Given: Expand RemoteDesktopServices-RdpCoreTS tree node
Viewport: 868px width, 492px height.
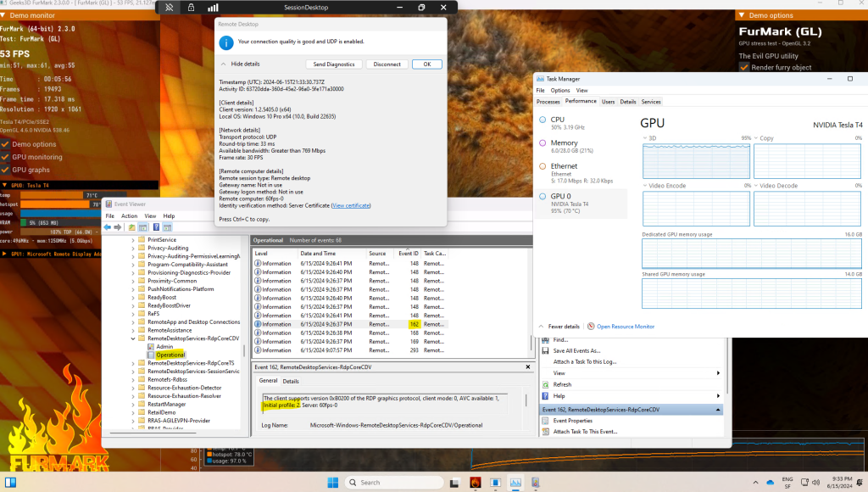Looking at the screenshot, I should tap(133, 363).
